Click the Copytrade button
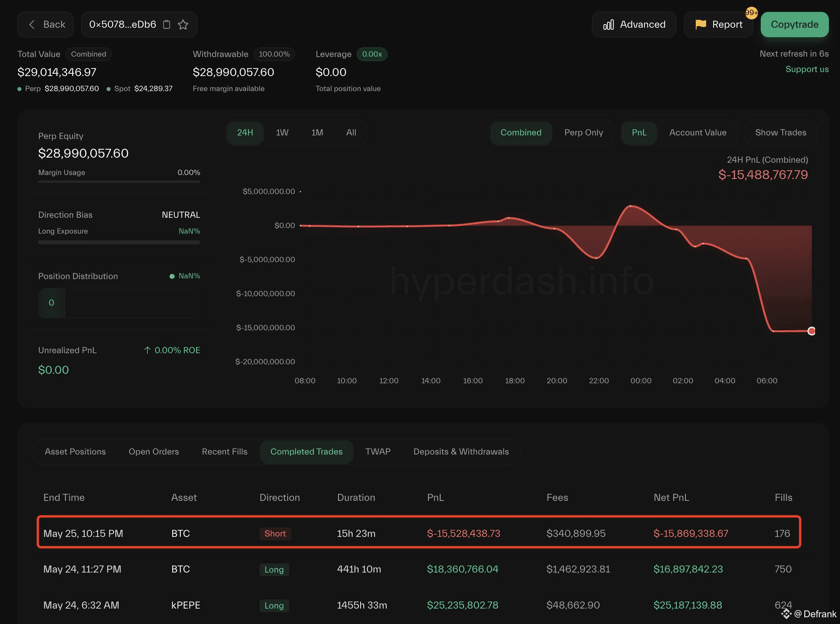This screenshot has height=624, width=840. (x=794, y=24)
